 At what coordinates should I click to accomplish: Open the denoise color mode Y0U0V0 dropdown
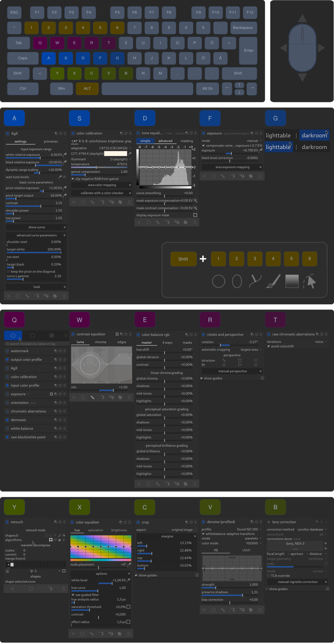click(x=253, y=543)
